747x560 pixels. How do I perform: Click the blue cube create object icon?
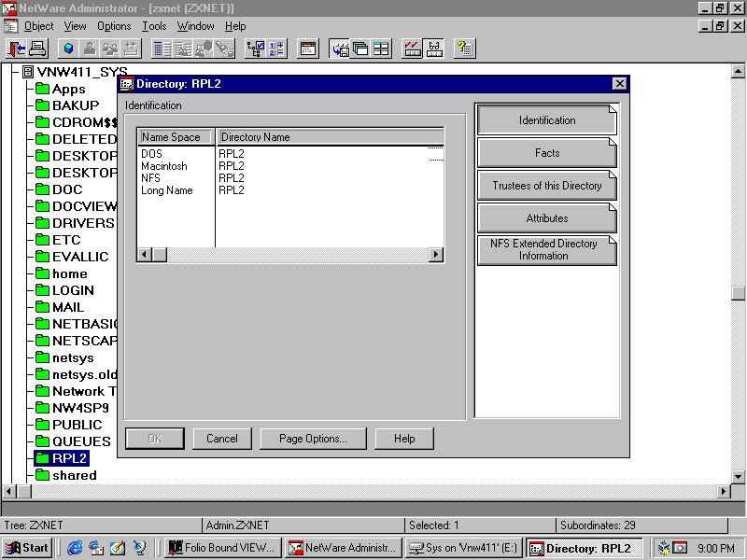68,49
